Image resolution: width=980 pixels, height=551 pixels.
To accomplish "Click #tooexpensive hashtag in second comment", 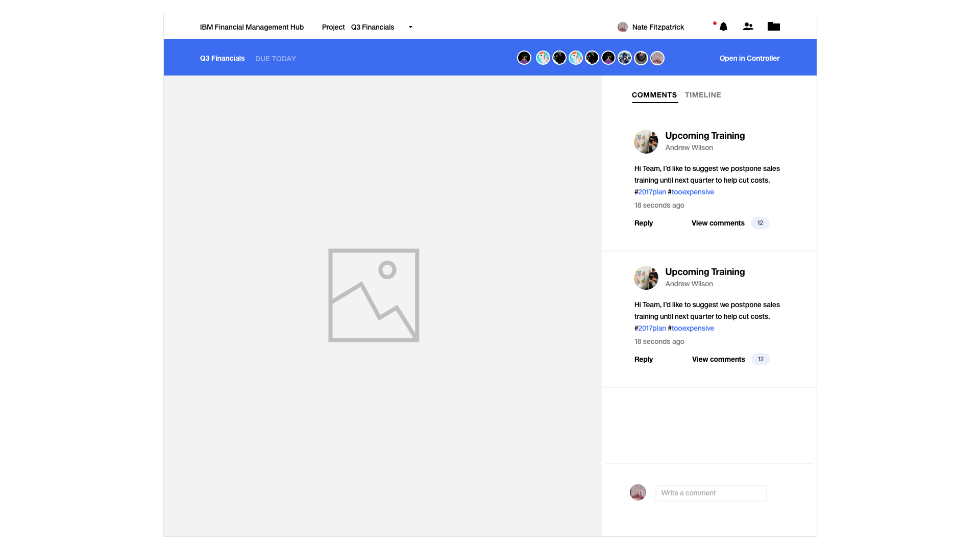I will point(691,328).
